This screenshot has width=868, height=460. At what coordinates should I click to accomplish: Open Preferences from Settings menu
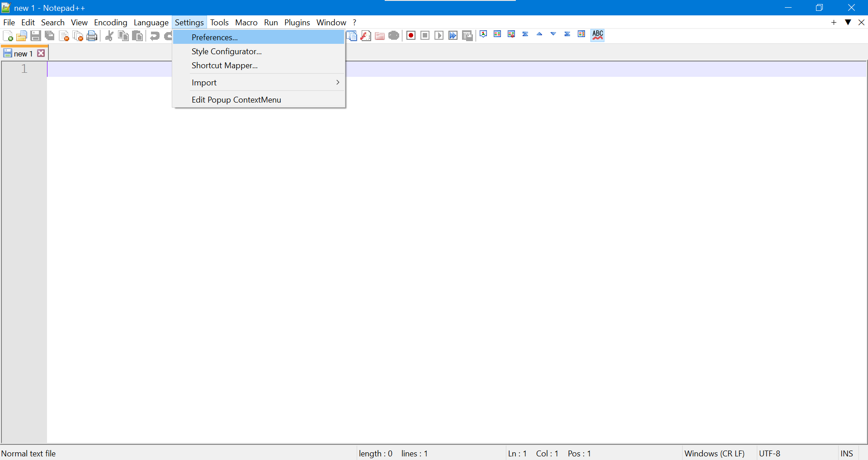(215, 37)
